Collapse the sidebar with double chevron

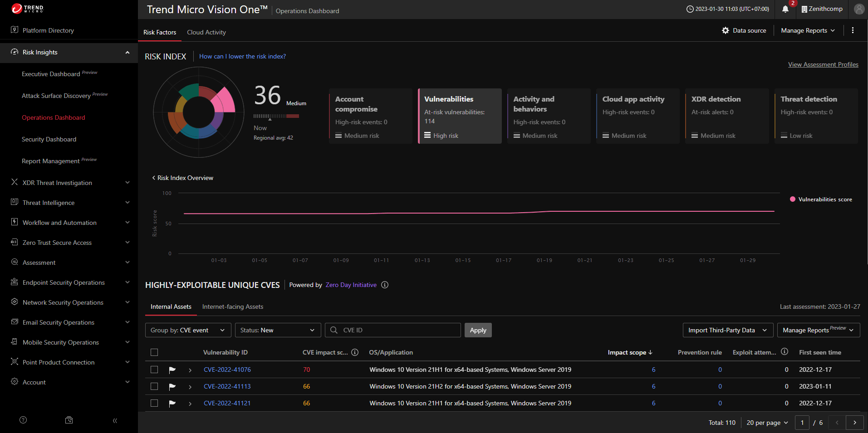coord(115,421)
